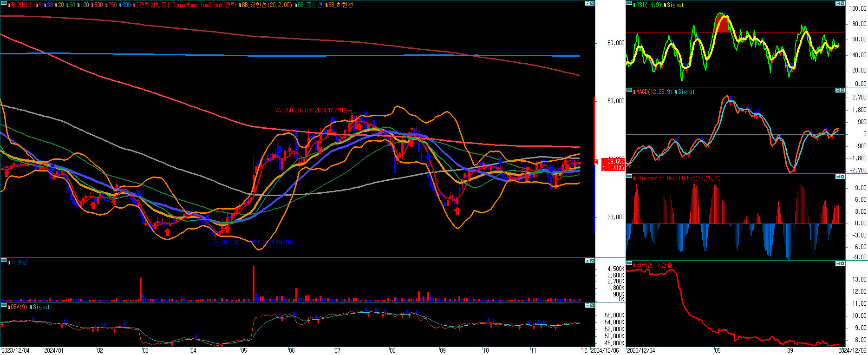Select the 750-day moving average legend

point(111,5)
